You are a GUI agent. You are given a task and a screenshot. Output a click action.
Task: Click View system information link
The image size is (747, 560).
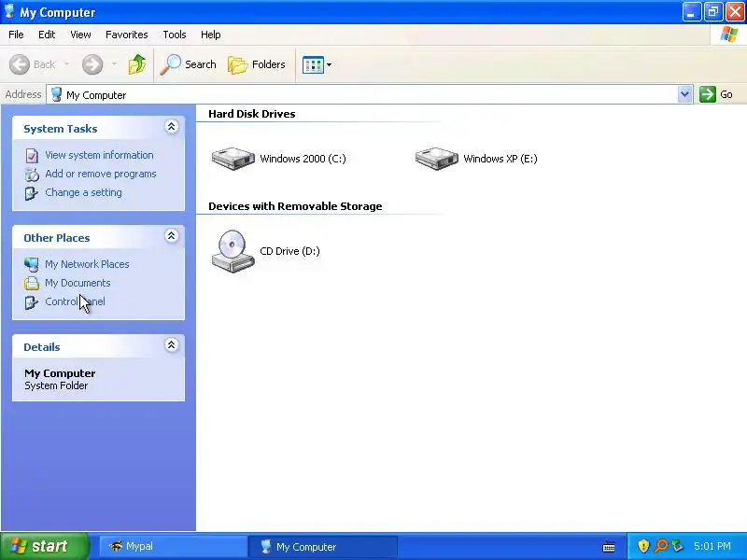pos(99,155)
